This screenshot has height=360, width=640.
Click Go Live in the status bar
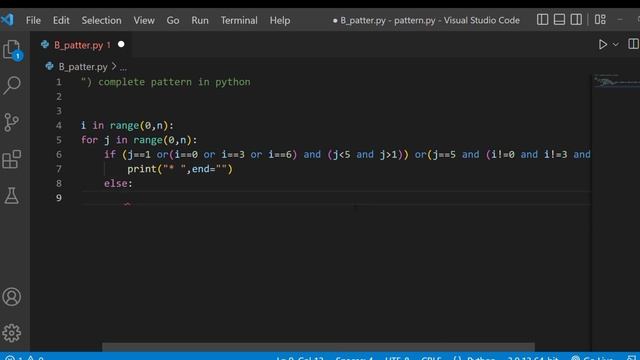[592, 358]
